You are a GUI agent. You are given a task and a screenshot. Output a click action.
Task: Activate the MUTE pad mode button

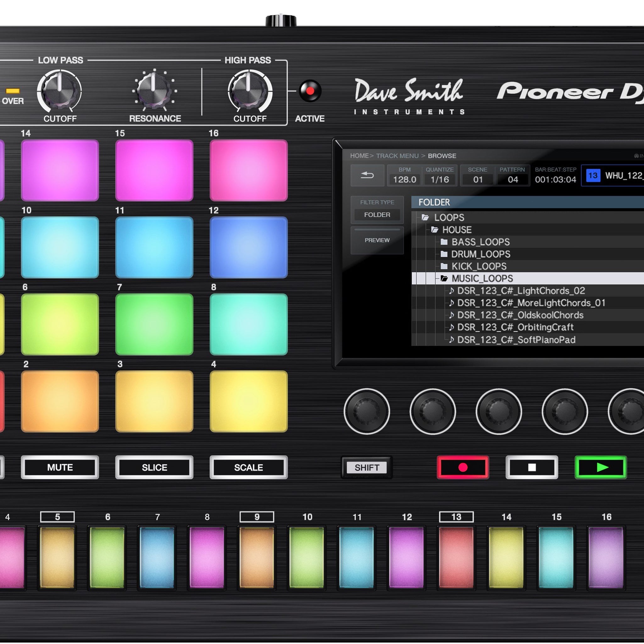[60, 467]
